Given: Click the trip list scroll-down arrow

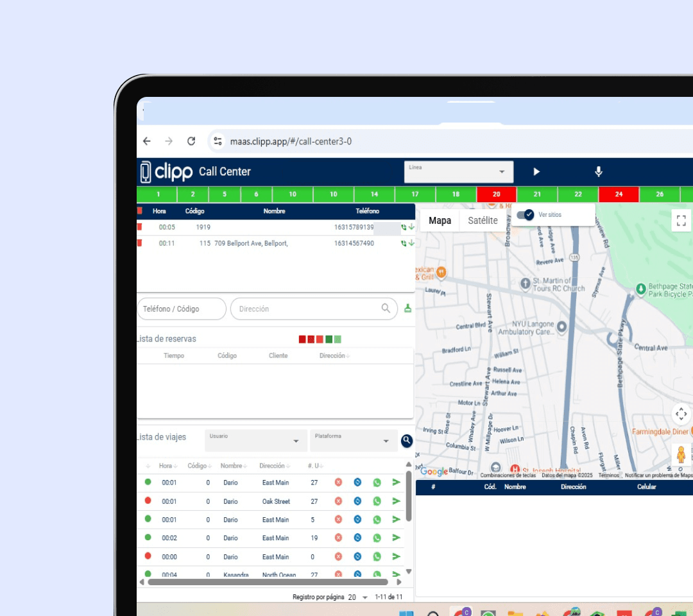Looking at the screenshot, I should [409, 571].
